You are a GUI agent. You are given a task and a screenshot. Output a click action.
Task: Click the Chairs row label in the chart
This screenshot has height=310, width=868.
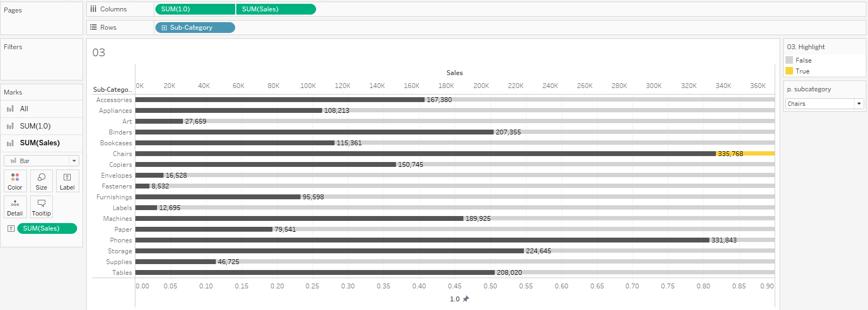tap(122, 154)
